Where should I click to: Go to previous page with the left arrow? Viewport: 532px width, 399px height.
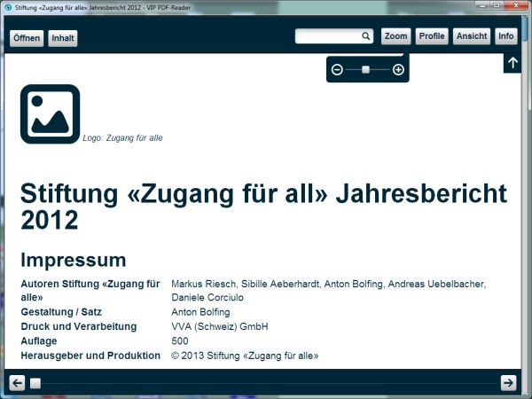pos(17,383)
